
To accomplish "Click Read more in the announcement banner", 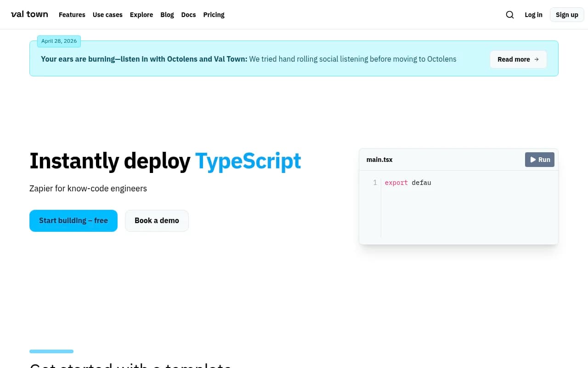I will click(518, 59).
